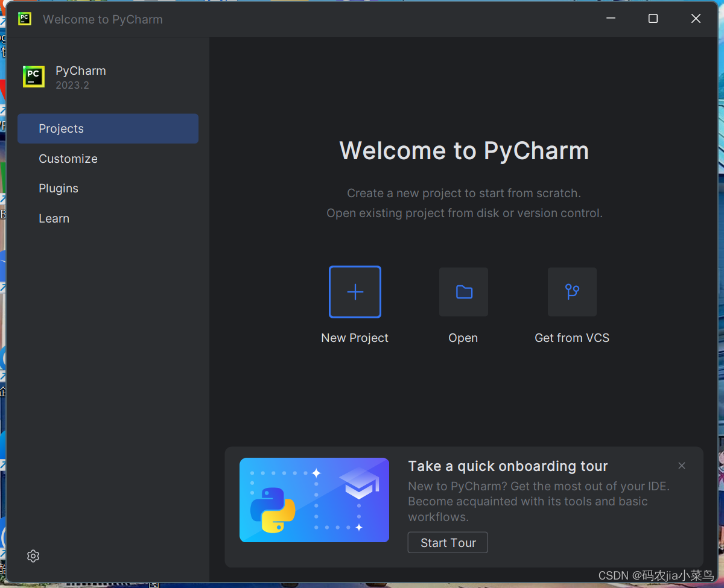This screenshot has height=588, width=724.
Task: Click the Get from VCS branch icon
Action: click(x=572, y=292)
